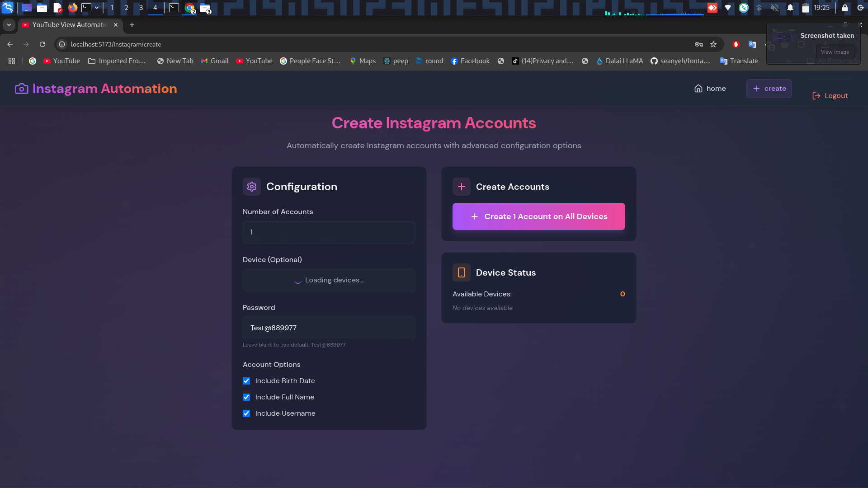The image size is (868, 488).
Task: Open the round bookmark
Action: pyautogui.click(x=429, y=61)
